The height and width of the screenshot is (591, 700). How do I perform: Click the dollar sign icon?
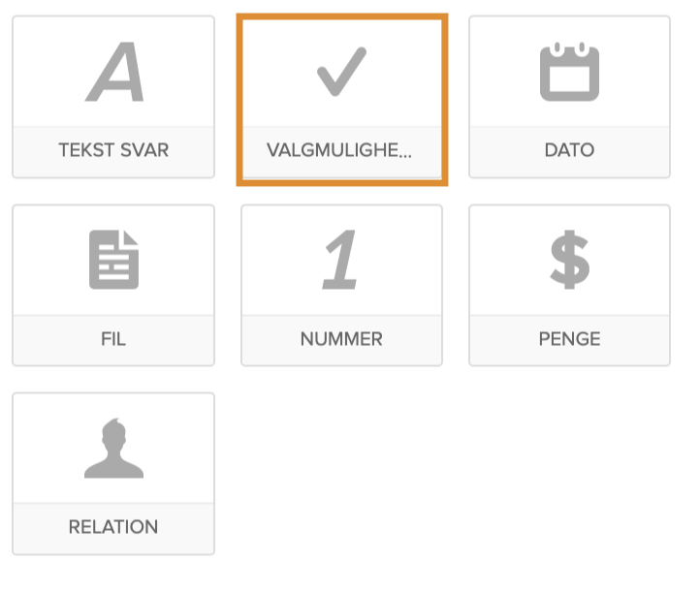(x=569, y=260)
